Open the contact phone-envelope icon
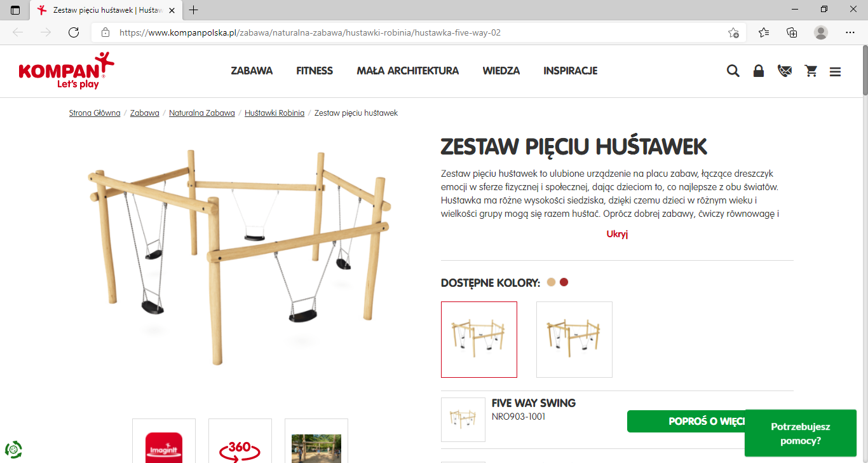This screenshot has height=463, width=868. [784, 71]
